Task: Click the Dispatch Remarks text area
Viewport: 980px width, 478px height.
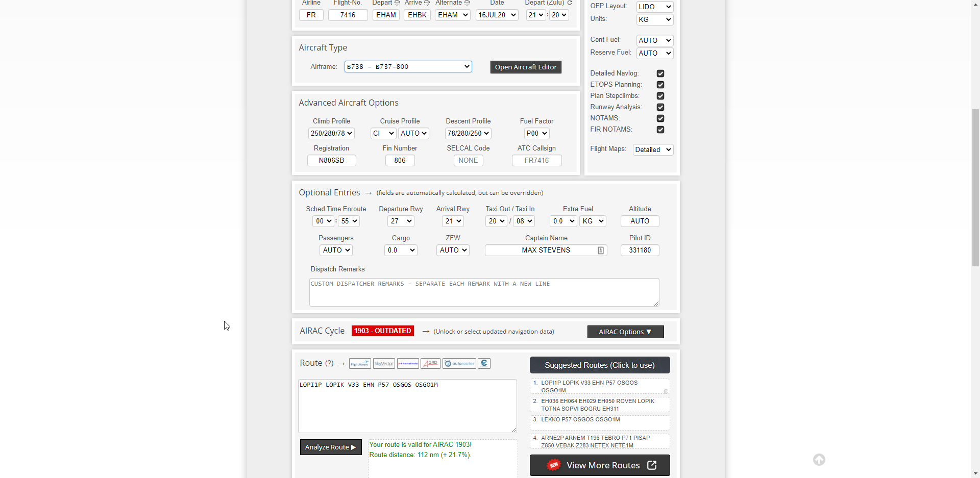Action: [x=483, y=292]
